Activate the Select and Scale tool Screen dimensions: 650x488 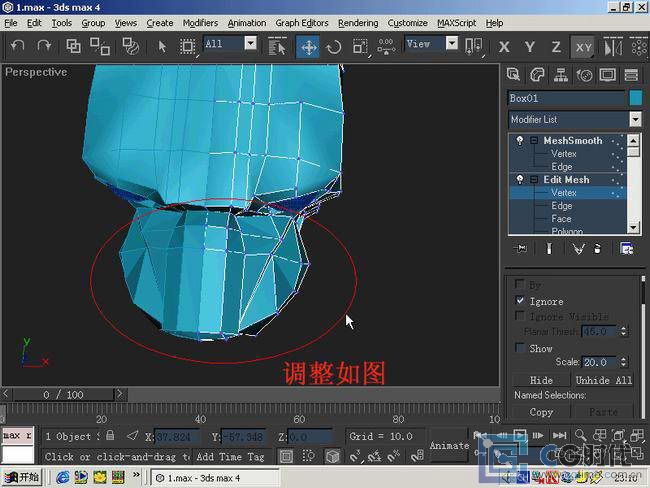click(x=360, y=47)
